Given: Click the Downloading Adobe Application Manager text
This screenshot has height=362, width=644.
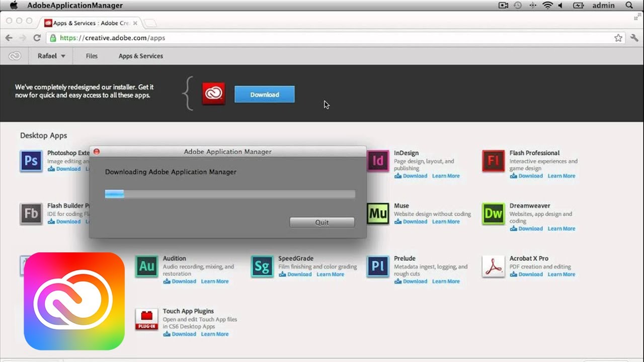Looking at the screenshot, I should pyautogui.click(x=171, y=172).
